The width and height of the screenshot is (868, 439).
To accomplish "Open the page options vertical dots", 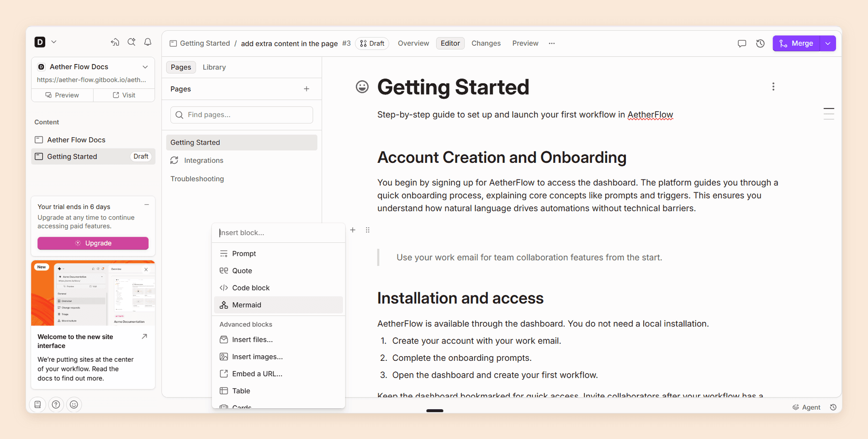I will click(x=773, y=87).
